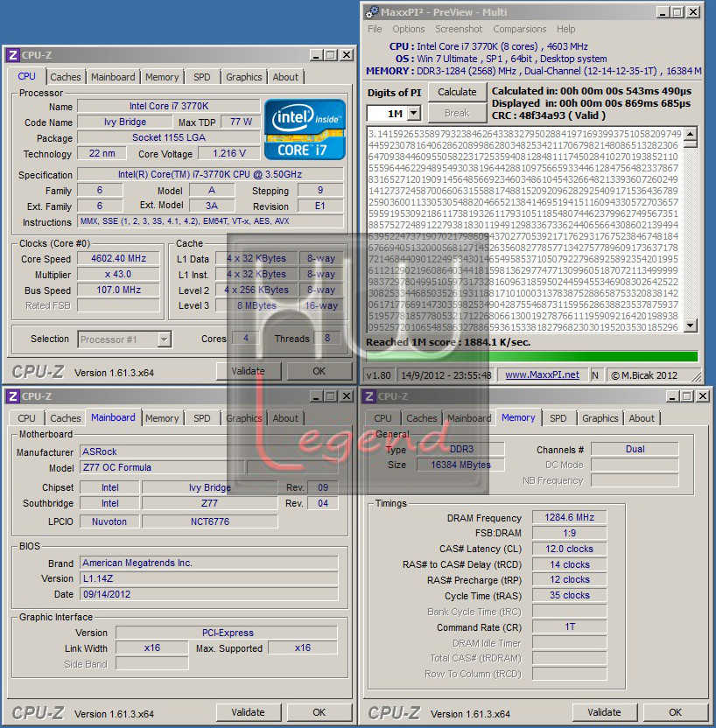
Task: Click the CPU-Z logo icon in the motherboard window title bar
Action: click(x=13, y=396)
